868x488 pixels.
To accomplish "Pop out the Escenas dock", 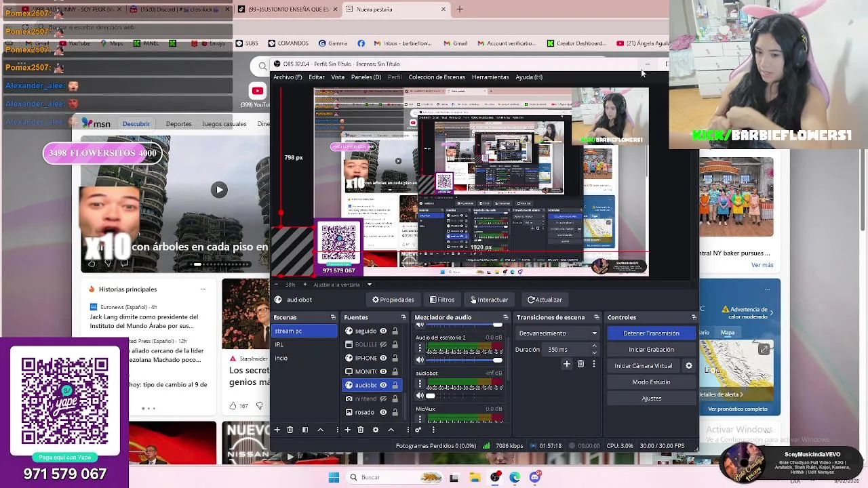I will pos(333,317).
